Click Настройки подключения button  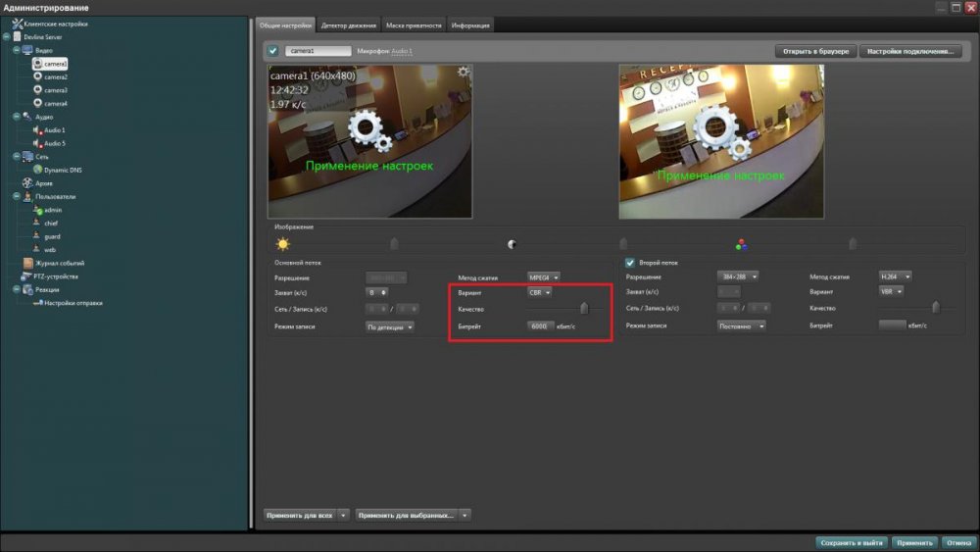tap(910, 51)
